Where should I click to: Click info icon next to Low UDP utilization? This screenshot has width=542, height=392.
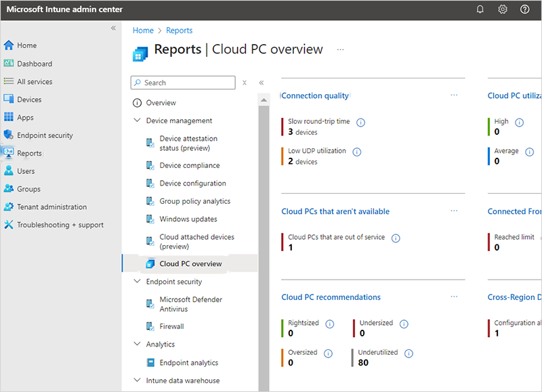[x=357, y=152]
